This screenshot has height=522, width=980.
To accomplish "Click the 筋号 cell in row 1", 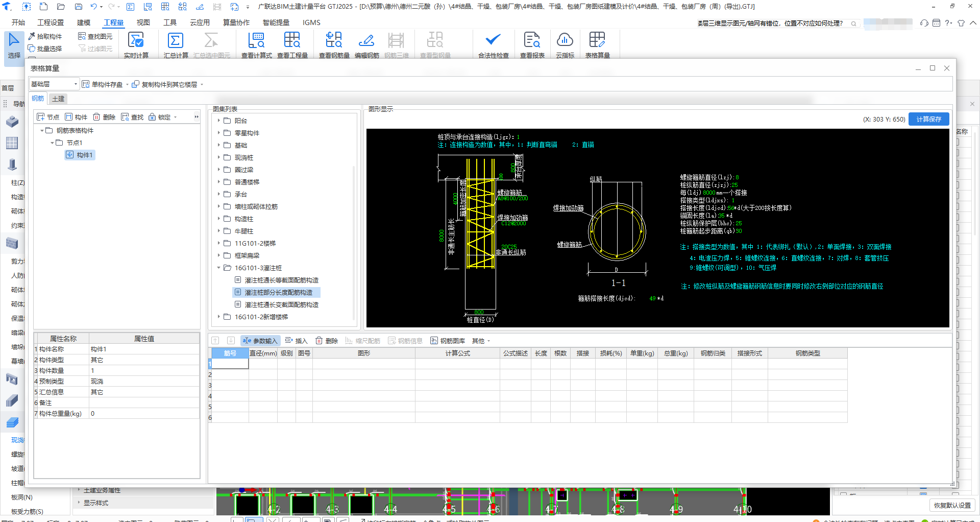I will click(230, 364).
